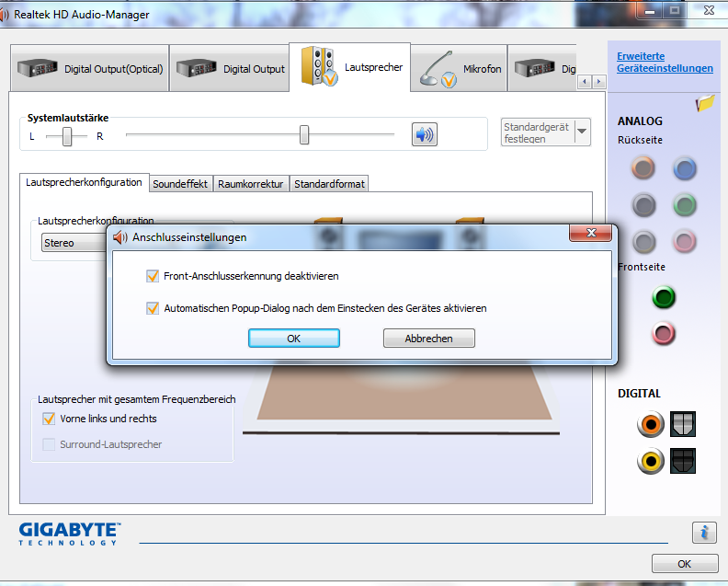Select the Lautsprecher tab
728x586 pixels.
[x=350, y=67]
